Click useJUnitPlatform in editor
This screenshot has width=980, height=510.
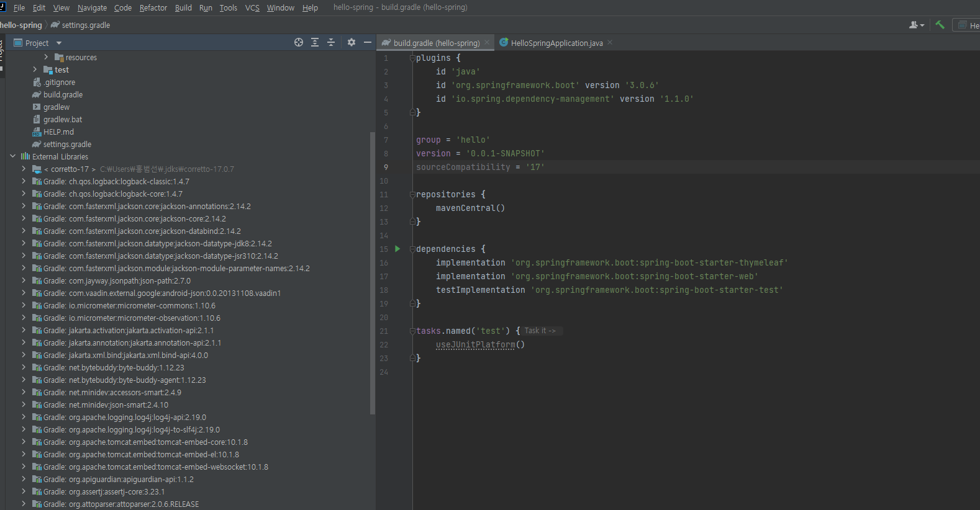[476, 344]
